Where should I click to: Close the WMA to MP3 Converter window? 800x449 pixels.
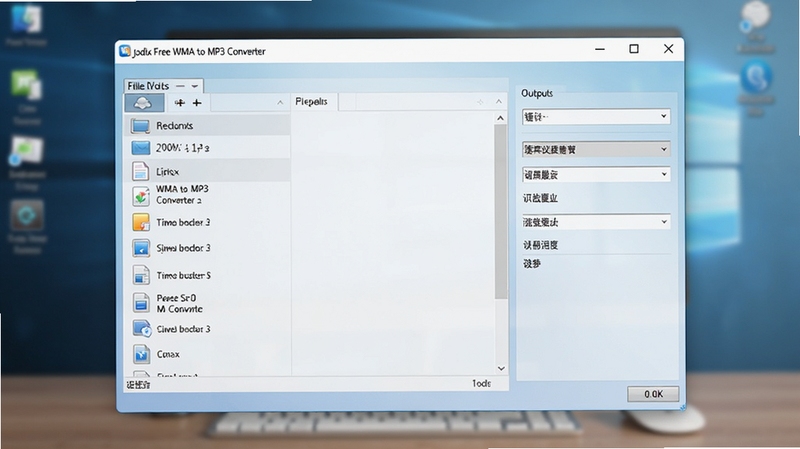click(668, 49)
